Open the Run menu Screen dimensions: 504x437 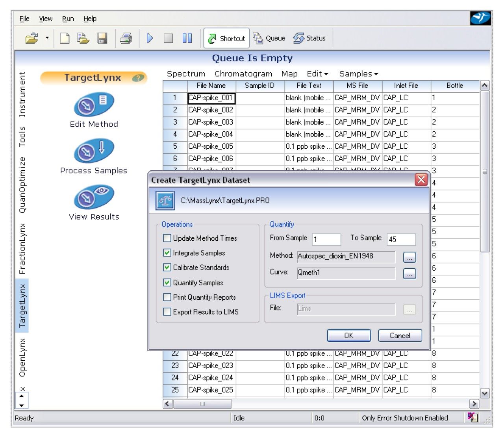(68, 18)
